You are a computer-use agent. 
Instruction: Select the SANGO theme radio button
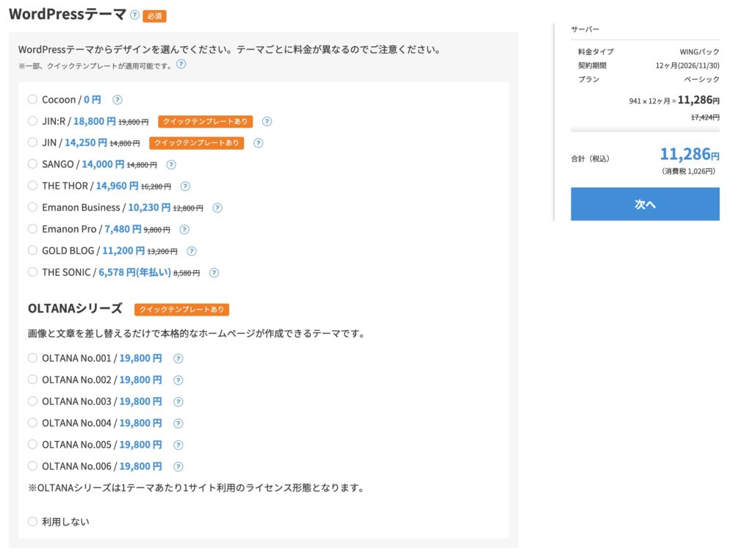[x=32, y=164]
